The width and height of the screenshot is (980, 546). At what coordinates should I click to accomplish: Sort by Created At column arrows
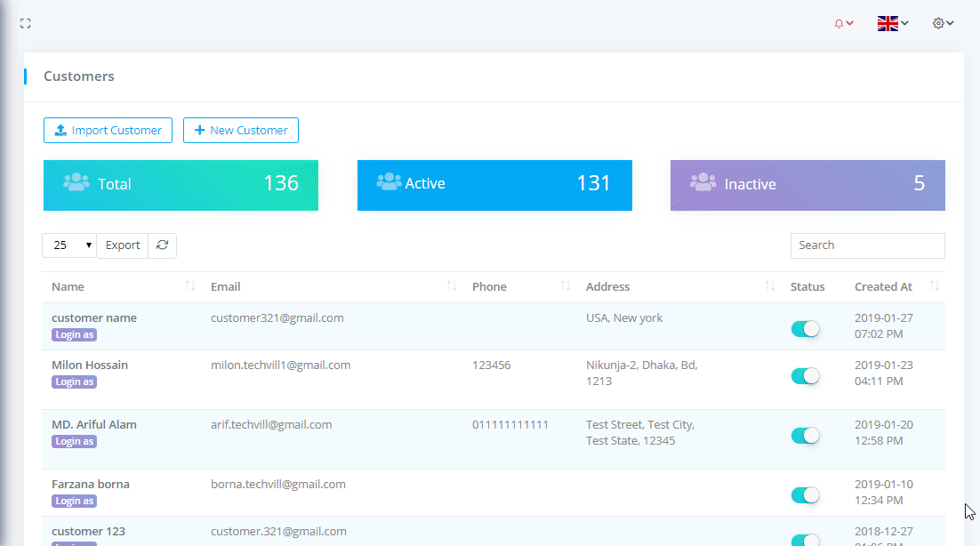pyautogui.click(x=934, y=286)
